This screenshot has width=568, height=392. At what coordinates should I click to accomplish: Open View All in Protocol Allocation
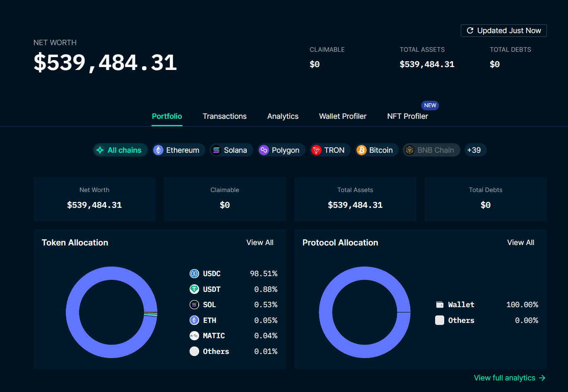point(520,243)
